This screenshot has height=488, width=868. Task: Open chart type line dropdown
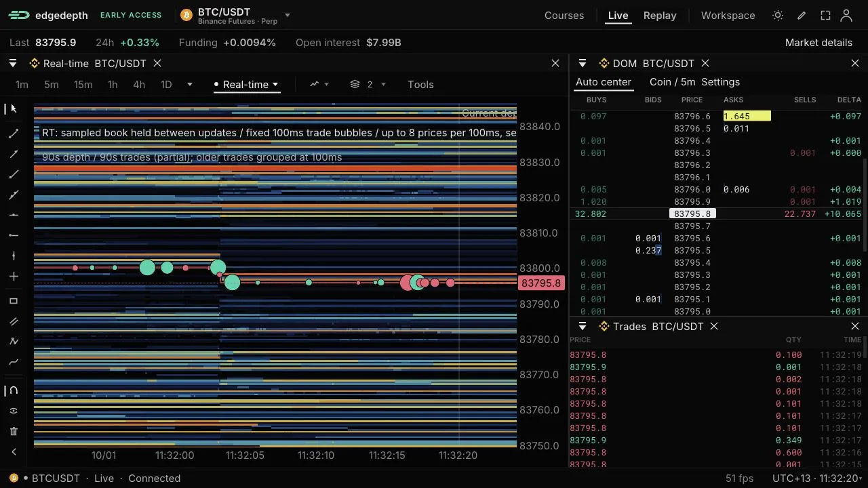coord(319,85)
